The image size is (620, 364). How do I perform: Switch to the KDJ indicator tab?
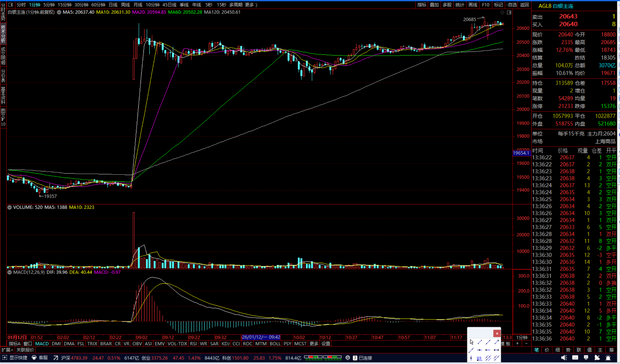pos(225,343)
